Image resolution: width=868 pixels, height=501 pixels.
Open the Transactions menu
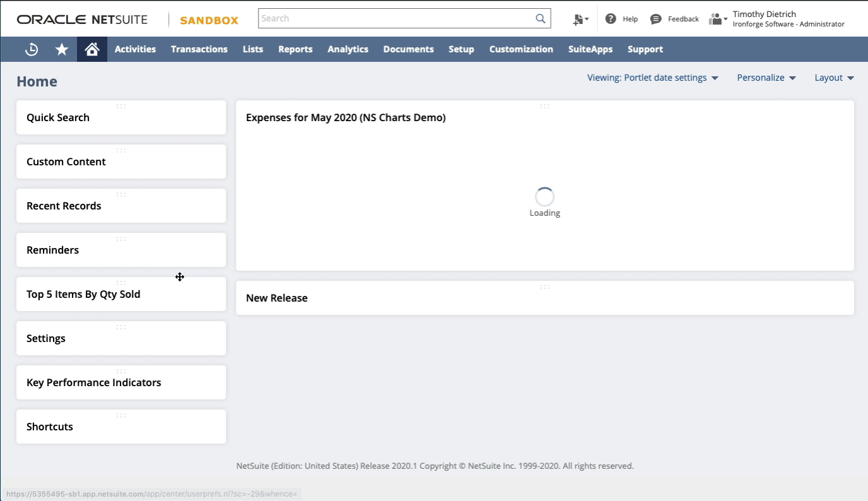point(199,49)
